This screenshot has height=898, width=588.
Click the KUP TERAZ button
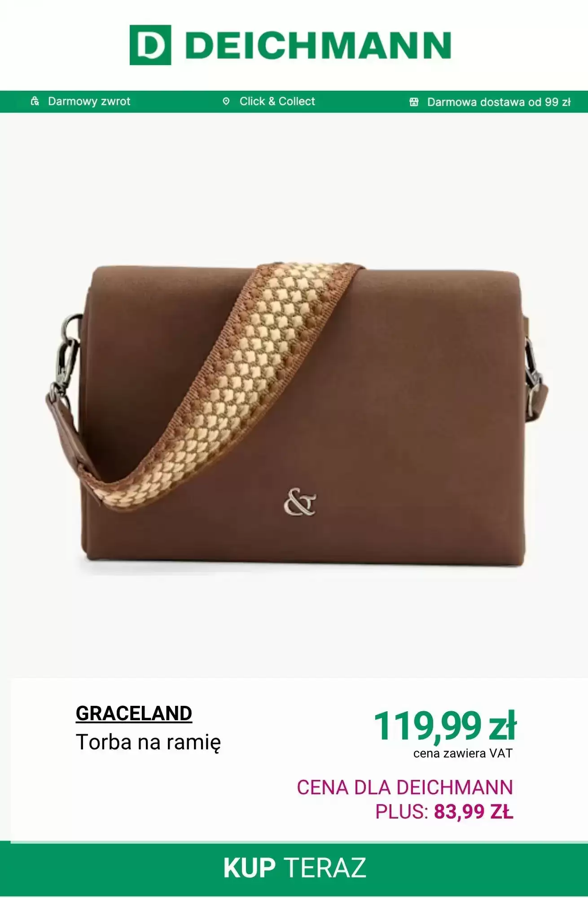[294, 868]
